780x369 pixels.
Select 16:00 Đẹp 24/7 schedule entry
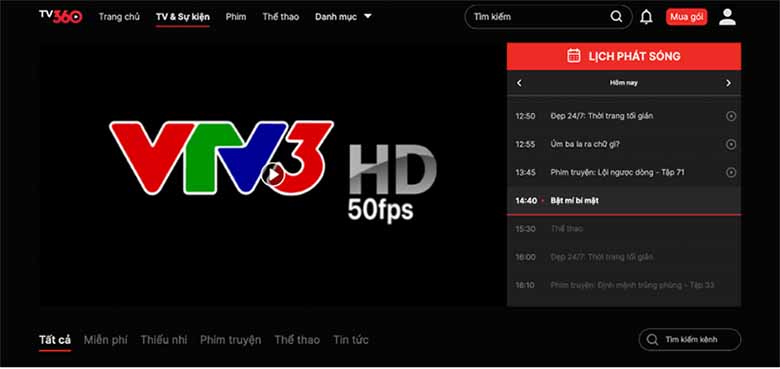pyautogui.click(x=624, y=257)
